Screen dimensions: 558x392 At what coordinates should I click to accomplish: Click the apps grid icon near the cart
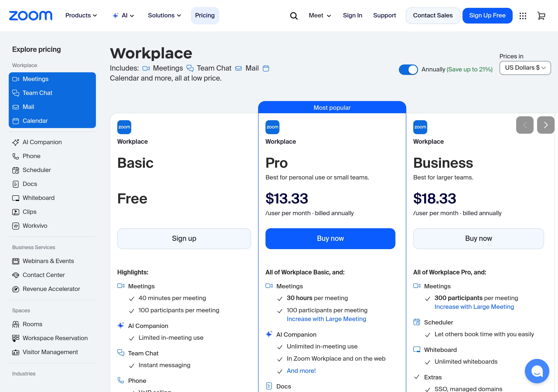coord(523,15)
